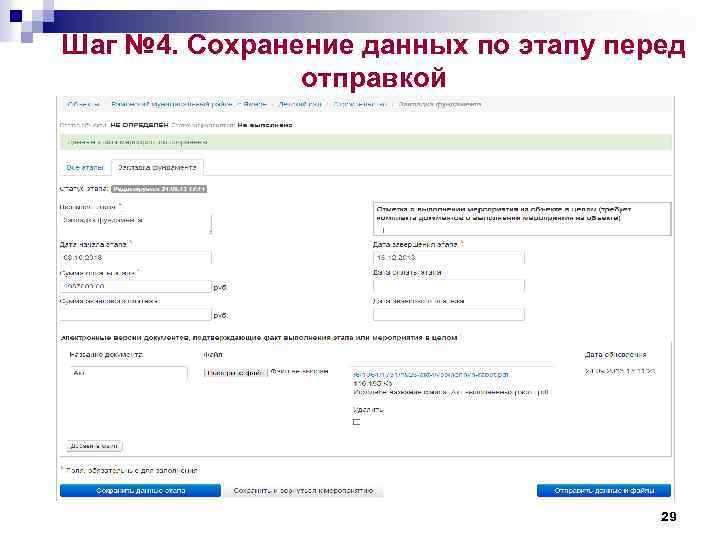Viewport: 720px width, 540px height.
Task: Click the document name field containing 'Акт'
Action: pyautogui.click(x=129, y=373)
